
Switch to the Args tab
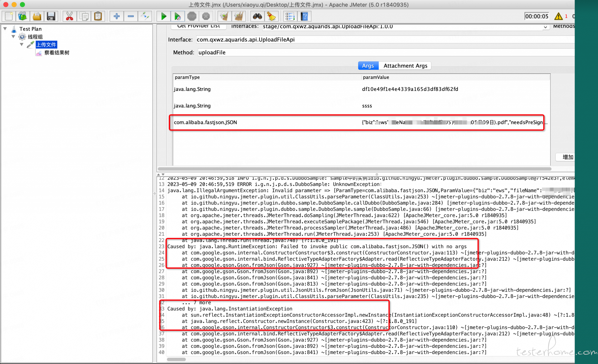point(368,66)
